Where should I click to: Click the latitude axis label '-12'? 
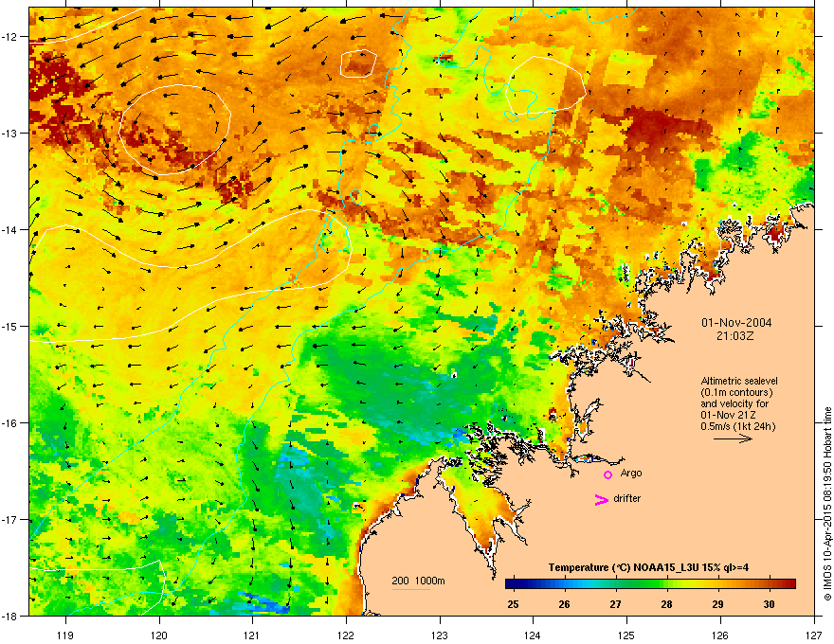coord(9,37)
